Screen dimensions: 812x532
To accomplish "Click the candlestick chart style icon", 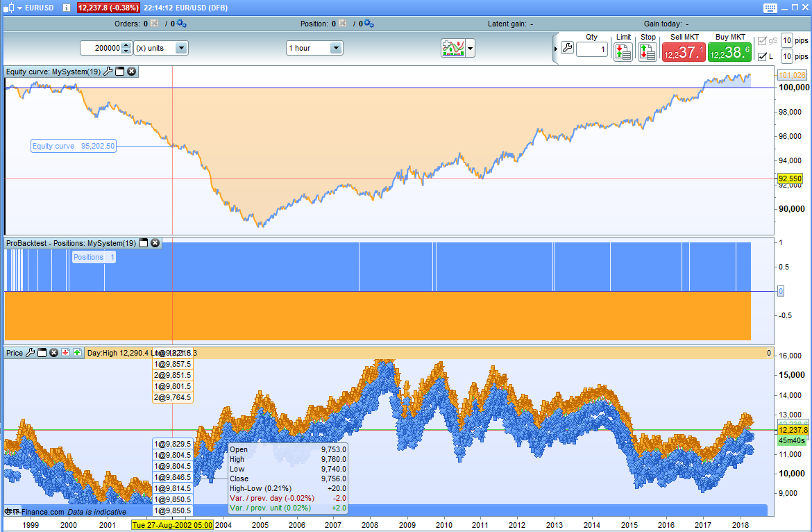I will [9, 8].
